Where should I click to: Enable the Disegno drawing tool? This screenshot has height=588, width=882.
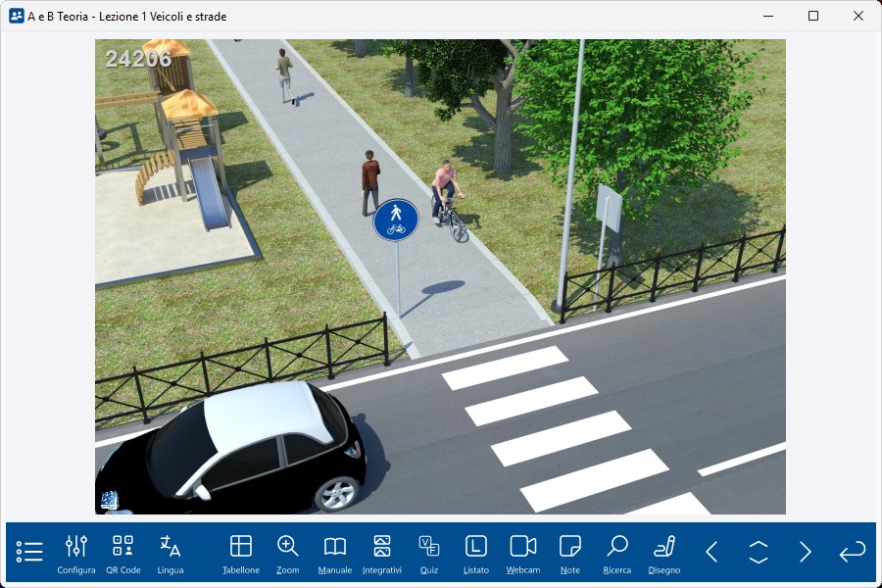tap(664, 553)
